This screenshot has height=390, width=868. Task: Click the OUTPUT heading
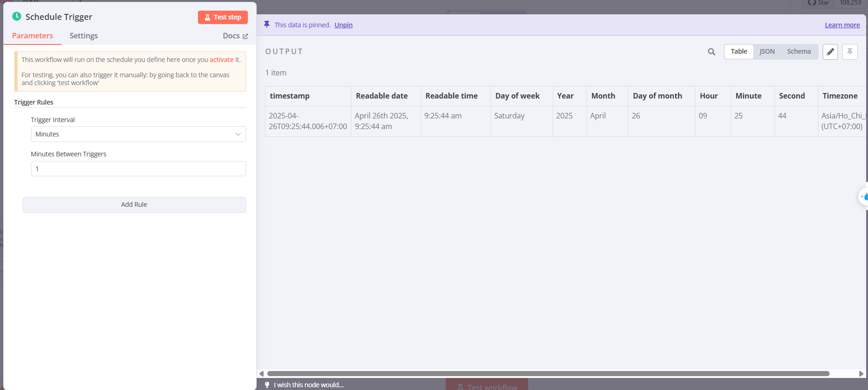click(284, 51)
